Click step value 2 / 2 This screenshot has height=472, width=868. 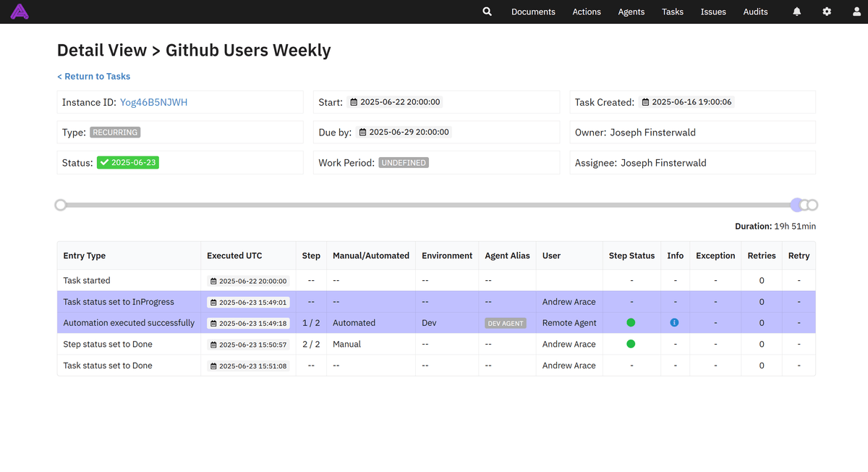(311, 344)
